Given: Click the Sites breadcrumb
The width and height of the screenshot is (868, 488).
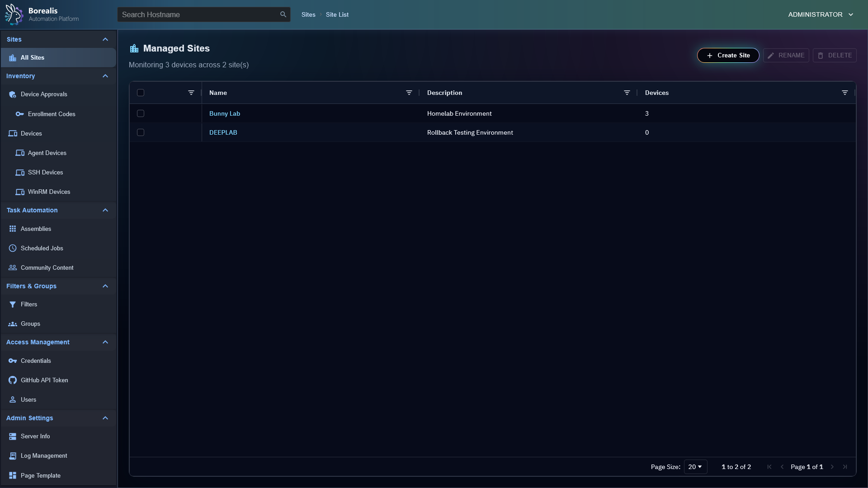Looking at the screenshot, I should pyautogui.click(x=308, y=14).
